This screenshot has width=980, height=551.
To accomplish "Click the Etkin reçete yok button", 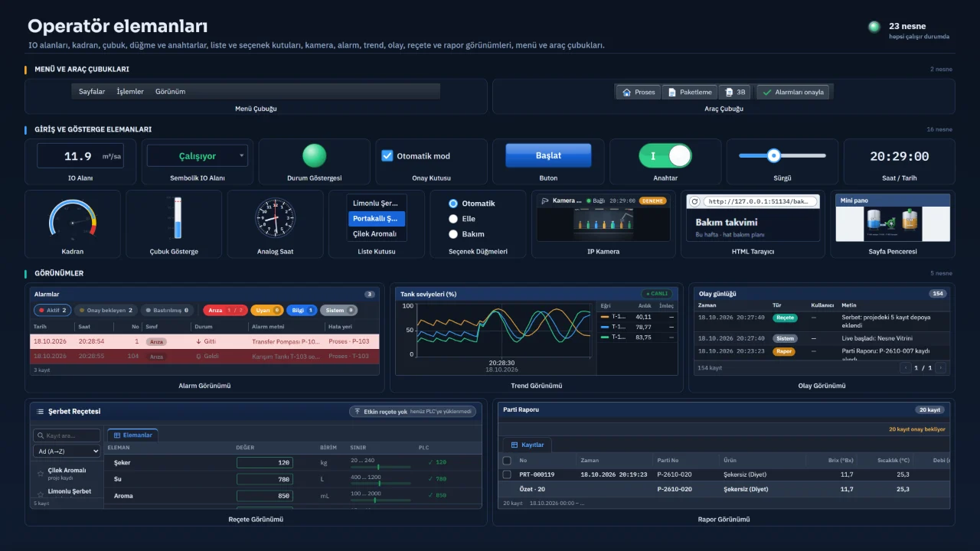I will tap(413, 411).
